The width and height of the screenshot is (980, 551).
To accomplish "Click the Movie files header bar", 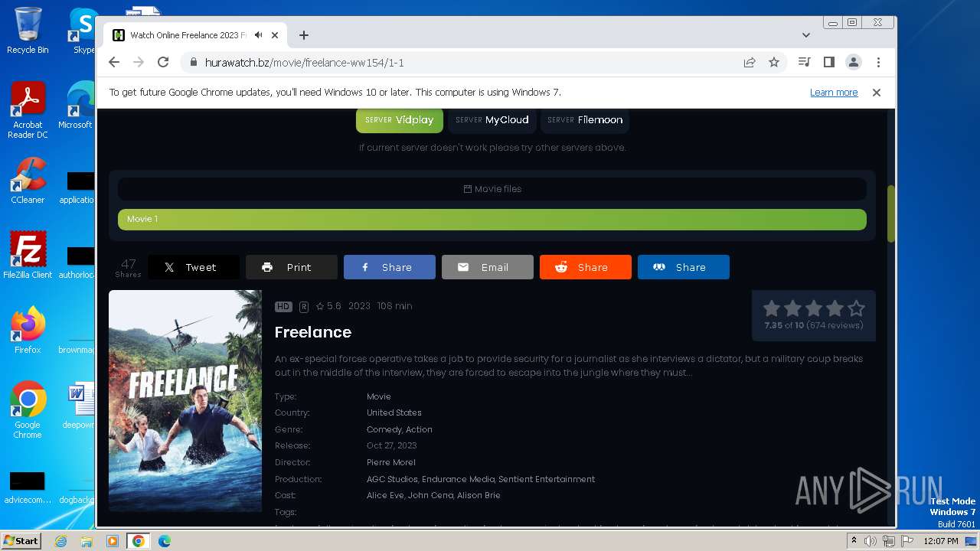I will pos(492,189).
